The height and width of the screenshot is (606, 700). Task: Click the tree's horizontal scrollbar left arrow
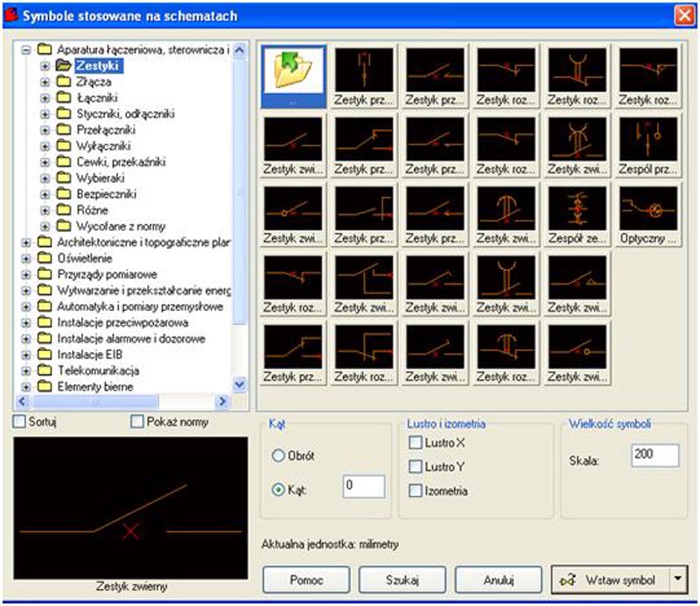click(23, 401)
